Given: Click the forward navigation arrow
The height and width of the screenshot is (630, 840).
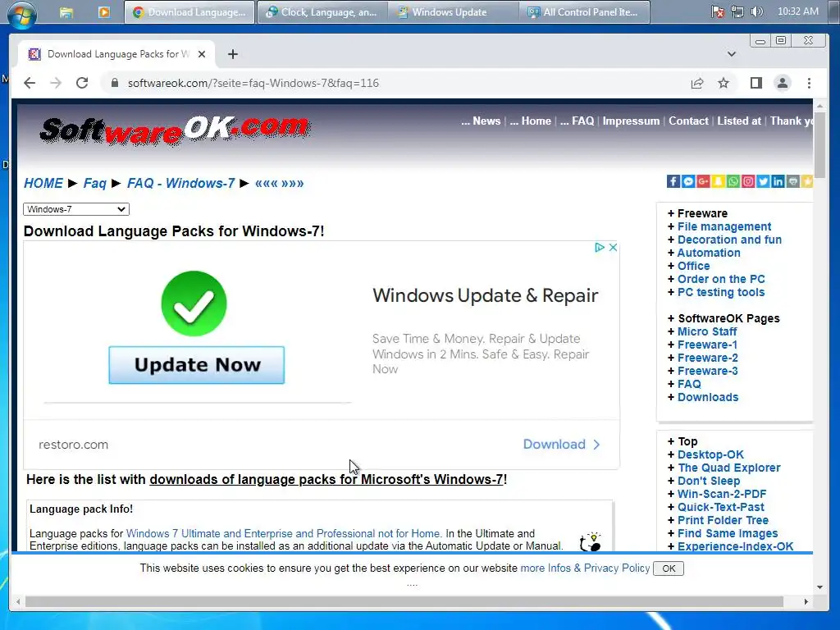Looking at the screenshot, I should pyautogui.click(x=56, y=83).
